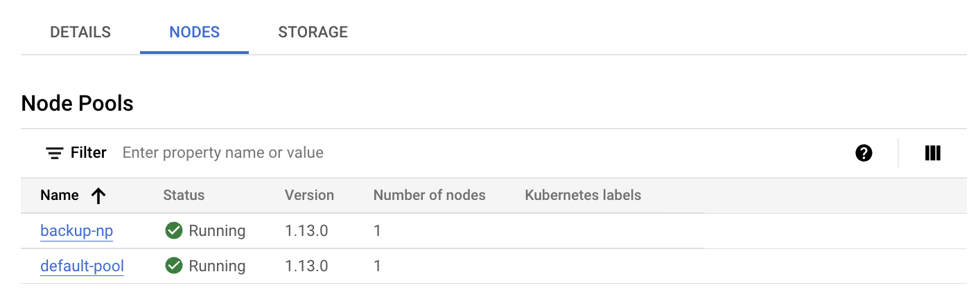Open column display options icon
Image resolution: width=980 pixels, height=292 pixels.
click(x=933, y=153)
